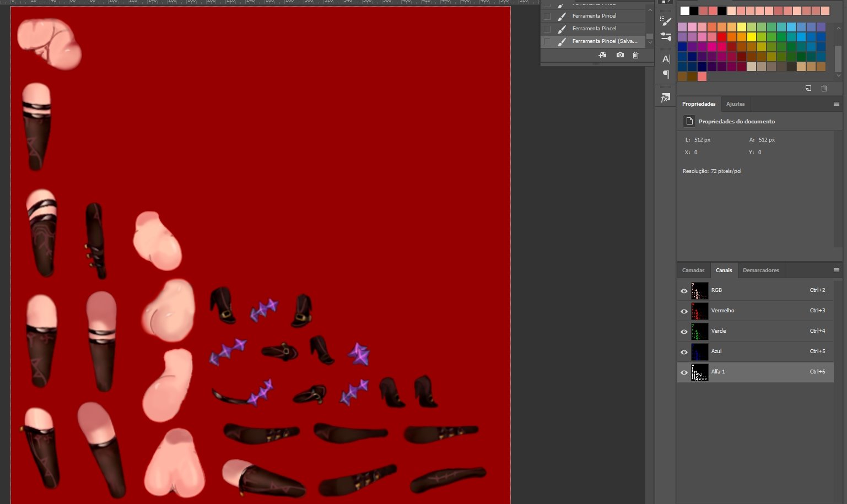Viewport: 847px width, 504px height.
Task: Open the Brush Settings panel icon
Action: tap(666, 21)
